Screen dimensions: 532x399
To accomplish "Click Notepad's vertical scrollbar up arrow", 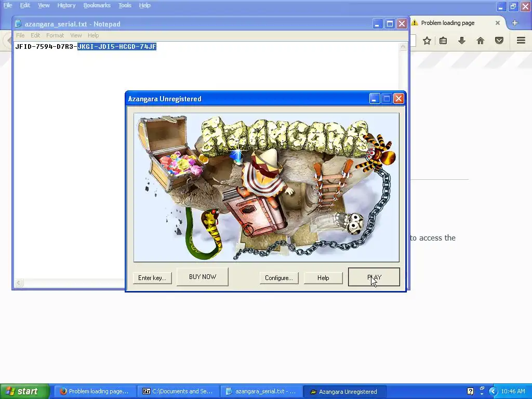I will pyautogui.click(x=403, y=47).
